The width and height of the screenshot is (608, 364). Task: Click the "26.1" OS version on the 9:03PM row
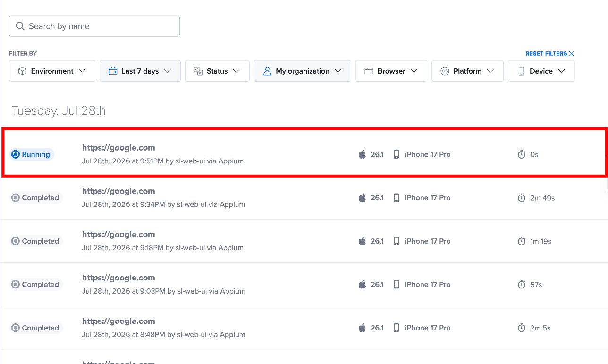377,285
